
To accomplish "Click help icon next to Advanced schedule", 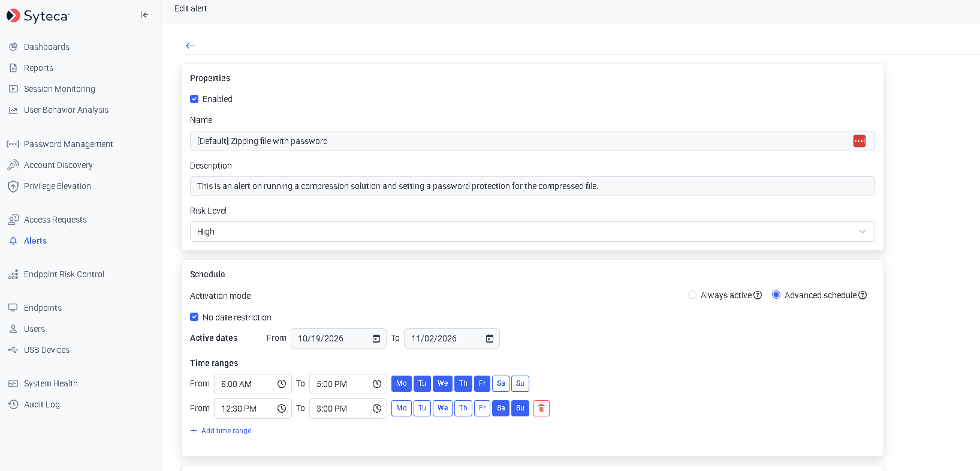I will 863,295.
